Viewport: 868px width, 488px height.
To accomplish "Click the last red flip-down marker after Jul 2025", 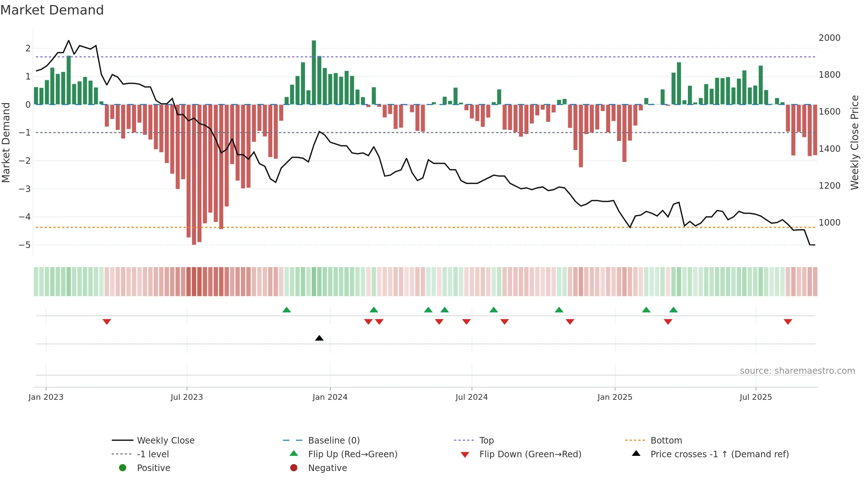I will [x=788, y=322].
